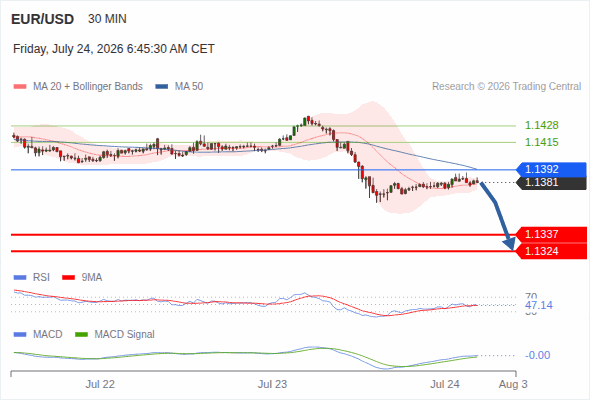Click the Jul 23 date axis marker
590x400 pixels.
point(272,384)
